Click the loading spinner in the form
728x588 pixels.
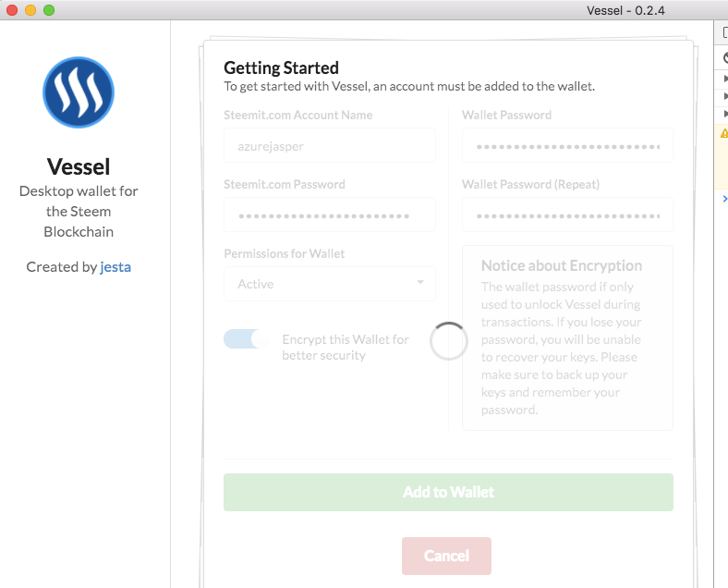[x=448, y=341]
